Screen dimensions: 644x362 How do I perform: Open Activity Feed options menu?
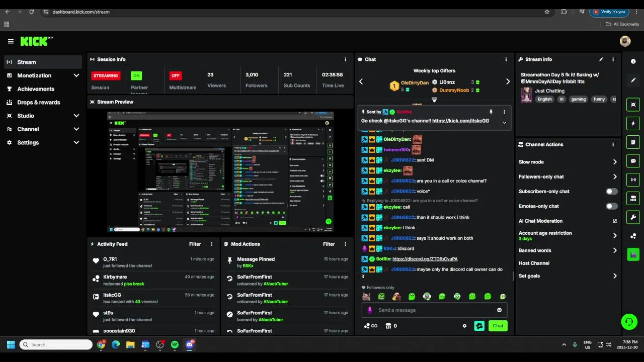[x=211, y=244]
